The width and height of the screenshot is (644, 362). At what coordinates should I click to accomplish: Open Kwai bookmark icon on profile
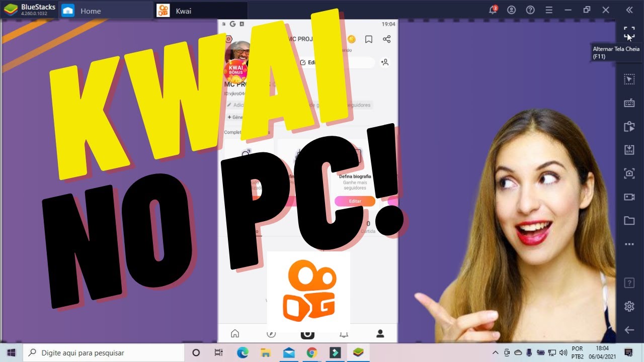point(369,39)
